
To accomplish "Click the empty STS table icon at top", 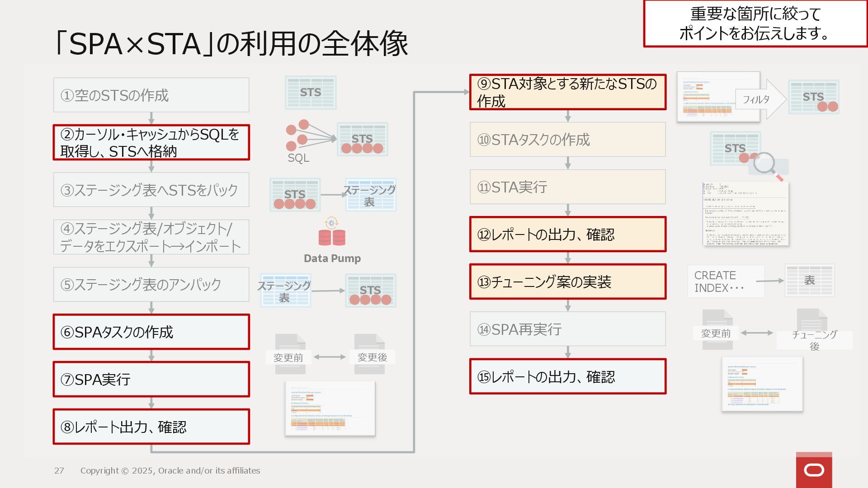I will tap(311, 93).
